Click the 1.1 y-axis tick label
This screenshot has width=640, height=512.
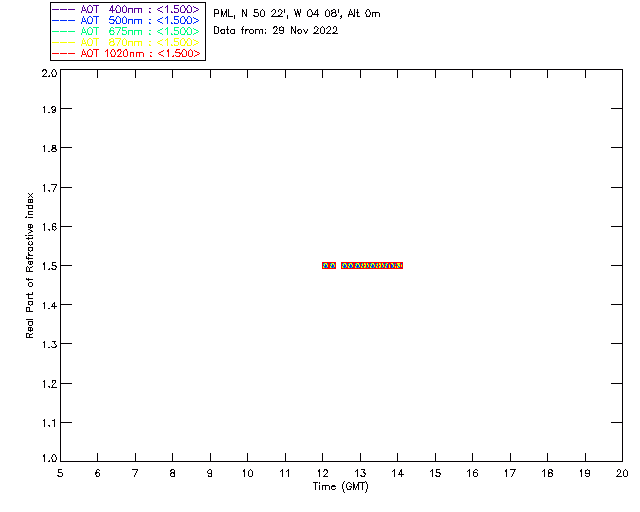pos(49,423)
